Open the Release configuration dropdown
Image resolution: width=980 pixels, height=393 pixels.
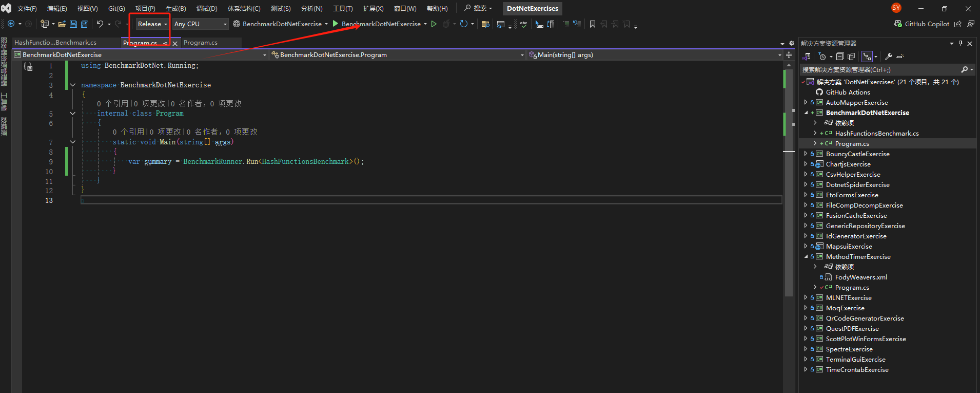click(x=152, y=24)
